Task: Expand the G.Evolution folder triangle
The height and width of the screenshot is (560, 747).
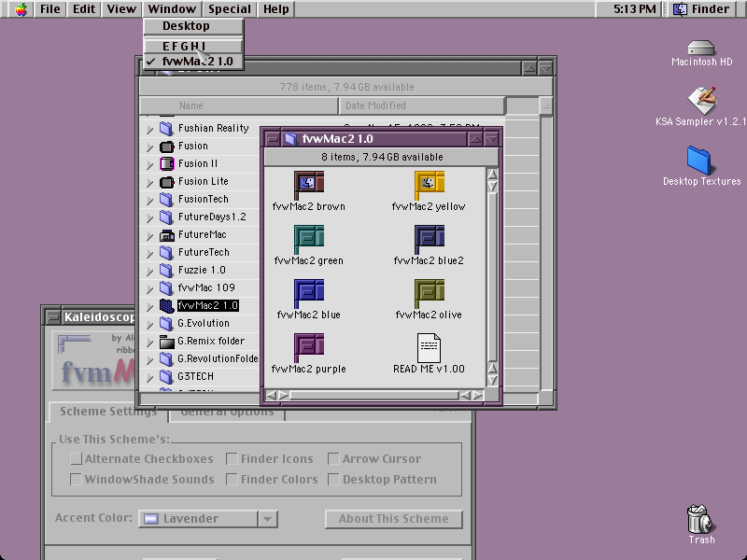Action: pos(149,324)
